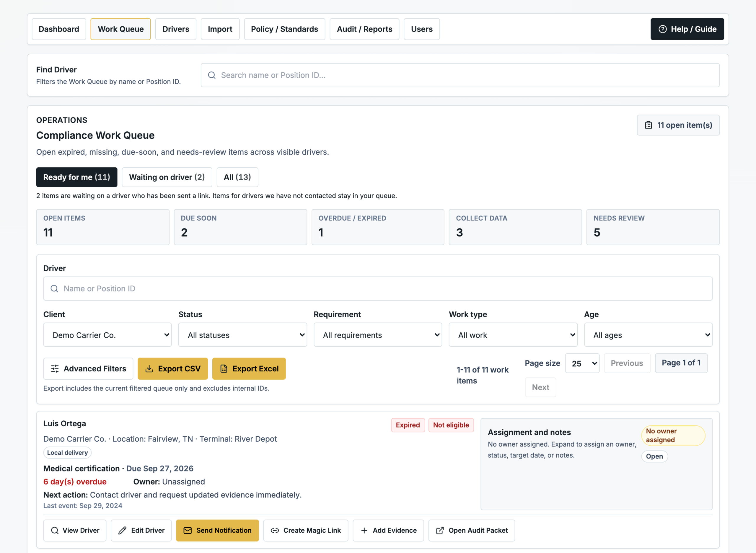This screenshot has height=553, width=756.
Task: Click the Search name or Position ID field
Action: tap(460, 75)
